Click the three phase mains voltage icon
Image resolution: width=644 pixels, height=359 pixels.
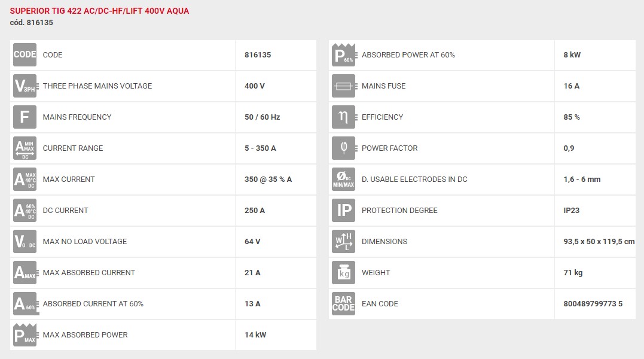(25, 86)
